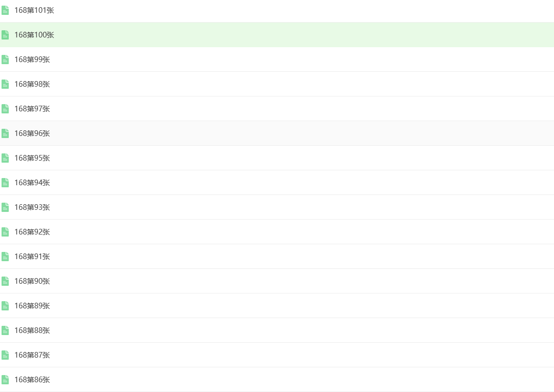Select the 168第92张 file name
554x392 pixels.
coord(32,232)
